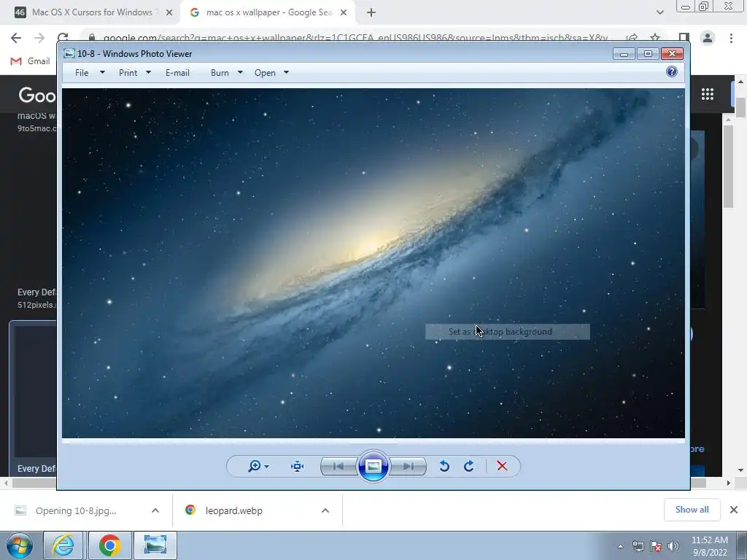Open the Chrome profile avatar
Viewport: 747px width, 560px height.
click(708, 38)
